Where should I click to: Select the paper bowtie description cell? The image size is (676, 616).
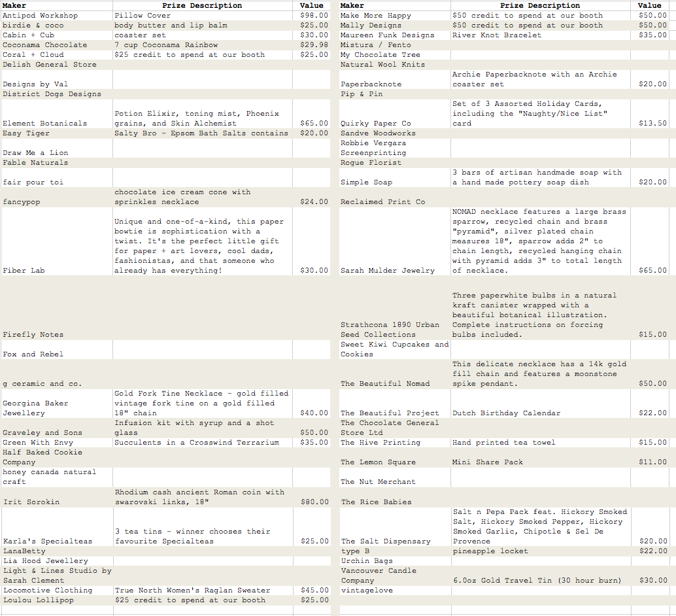pyautogui.click(x=203, y=241)
